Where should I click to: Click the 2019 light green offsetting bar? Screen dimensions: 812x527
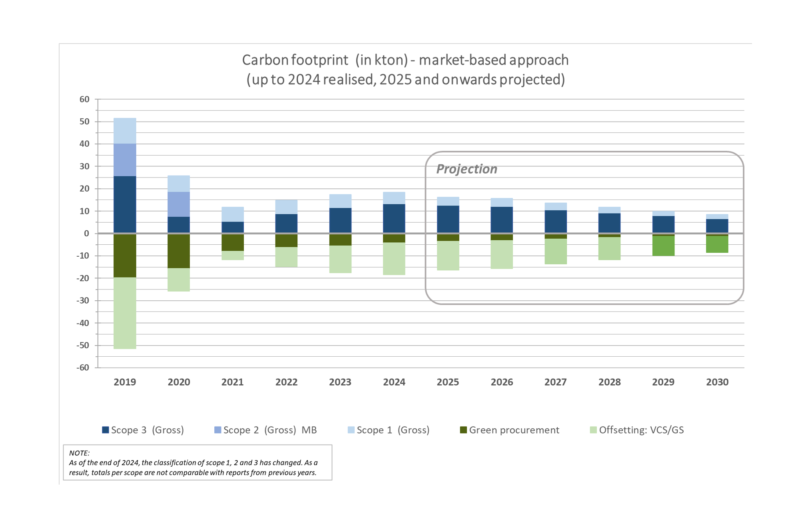pyautogui.click(x=125, y=313)
